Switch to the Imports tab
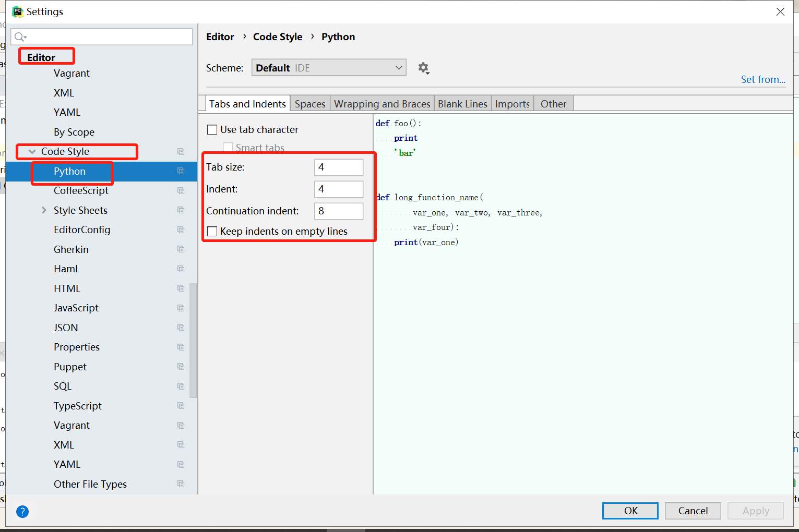 [512, 104]
